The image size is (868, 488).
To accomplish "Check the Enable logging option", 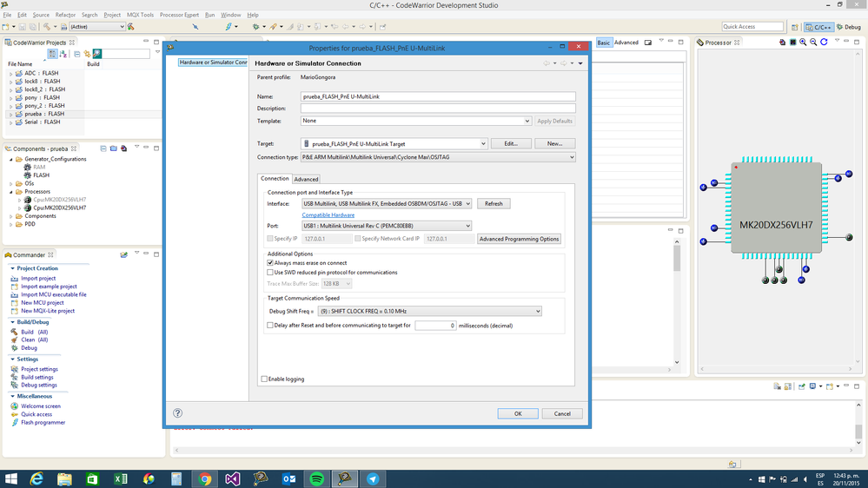I will pyautogui.click(x=264, y=379).
